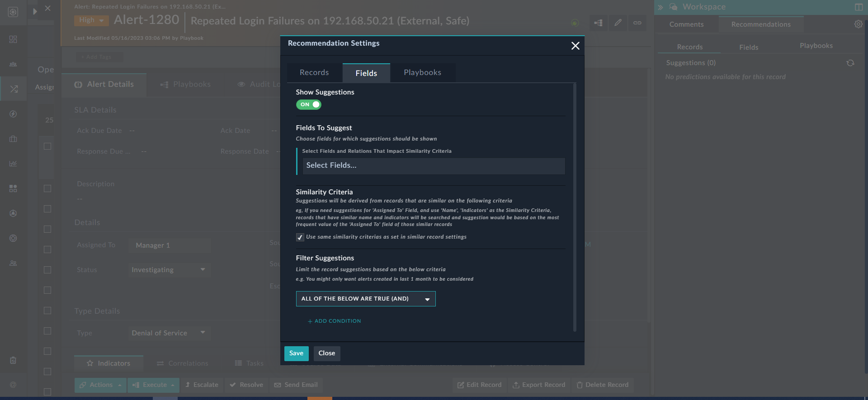This screenshot has height=400, width=868.
Task: Click the green status circle icon
Action: 575,23
